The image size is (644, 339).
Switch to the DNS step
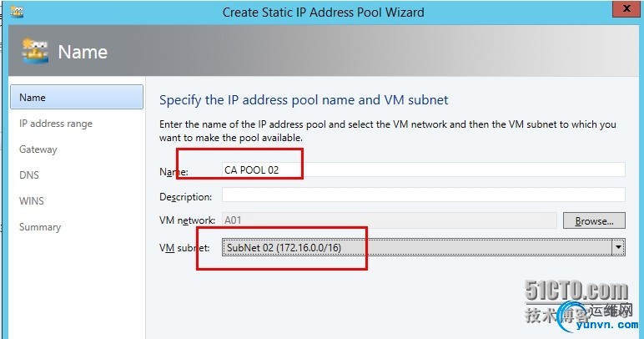[29, 175]
